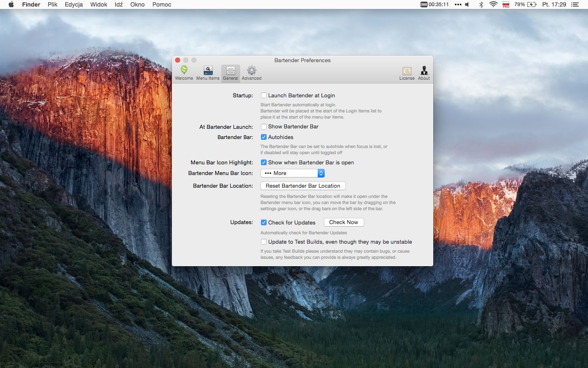588x368 pixels.
Task: Close the Bartender Preferences window
Action: (x=178, y=60)
